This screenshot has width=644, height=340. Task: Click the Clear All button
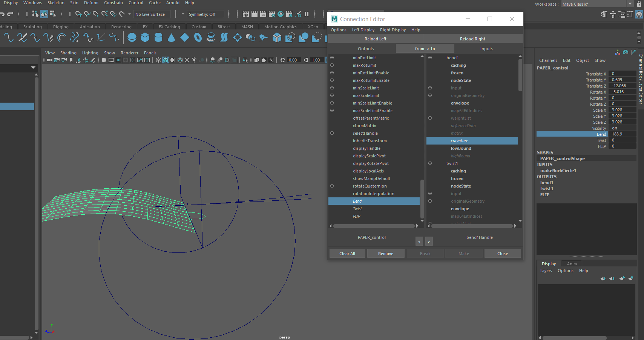click(x=347, y=253)
